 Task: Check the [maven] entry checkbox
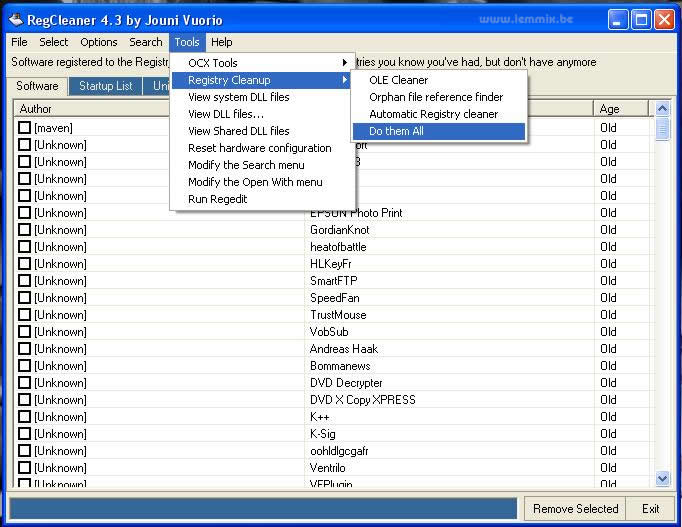click(x=25, y=128)
